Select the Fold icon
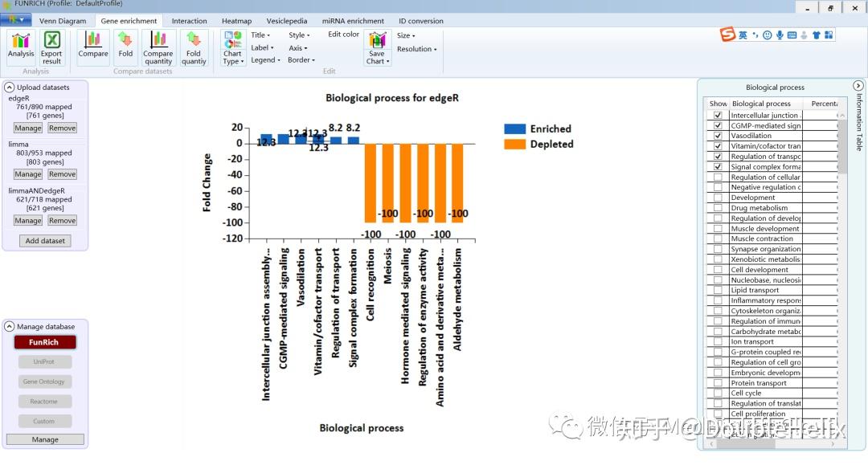This screenshot has height=465, width=868. (125, 46)
